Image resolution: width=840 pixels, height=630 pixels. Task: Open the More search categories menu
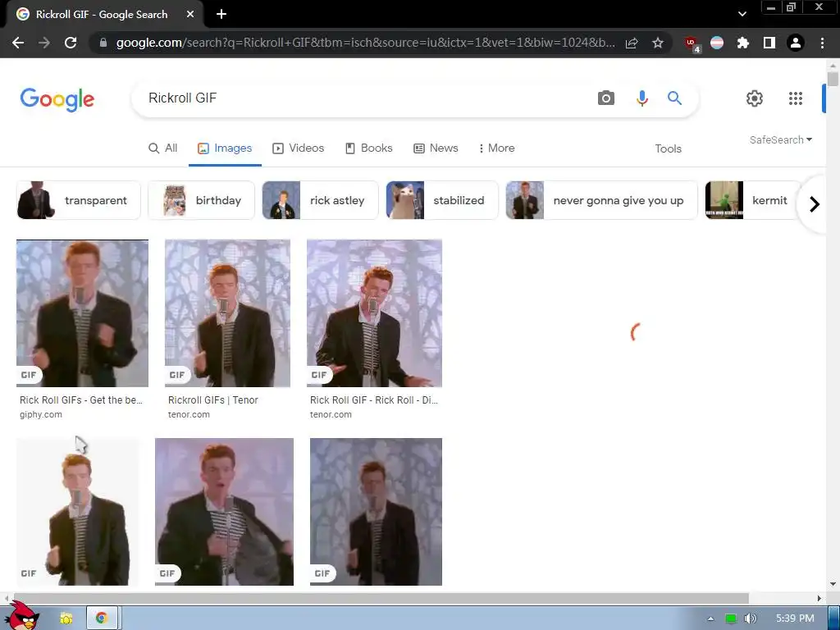496,148
